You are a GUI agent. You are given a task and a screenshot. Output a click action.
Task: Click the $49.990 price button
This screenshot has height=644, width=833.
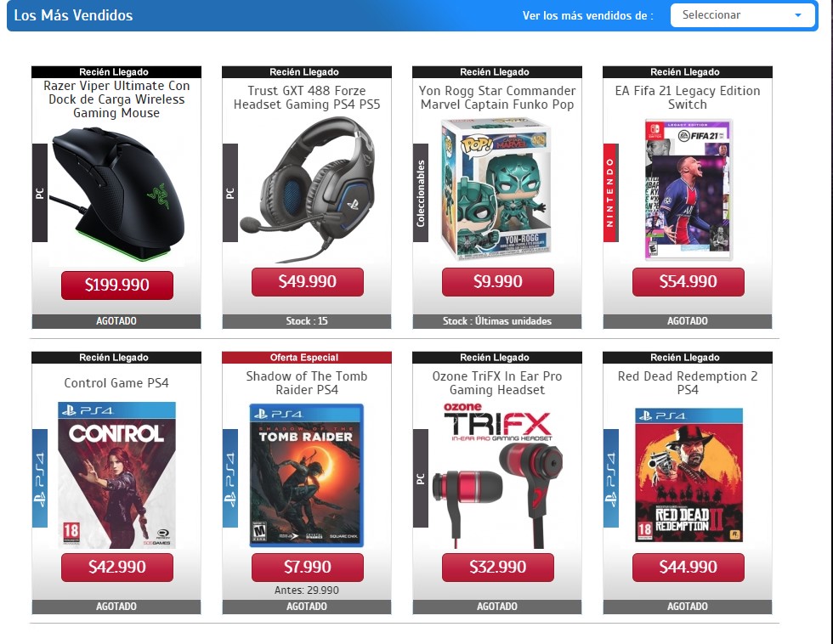click(x=307, y=282)
